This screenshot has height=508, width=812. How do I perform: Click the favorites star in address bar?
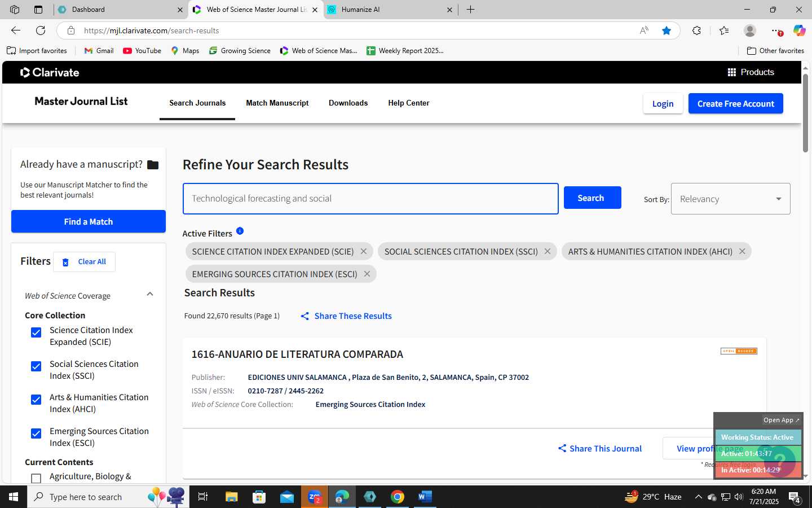[667, 30]
